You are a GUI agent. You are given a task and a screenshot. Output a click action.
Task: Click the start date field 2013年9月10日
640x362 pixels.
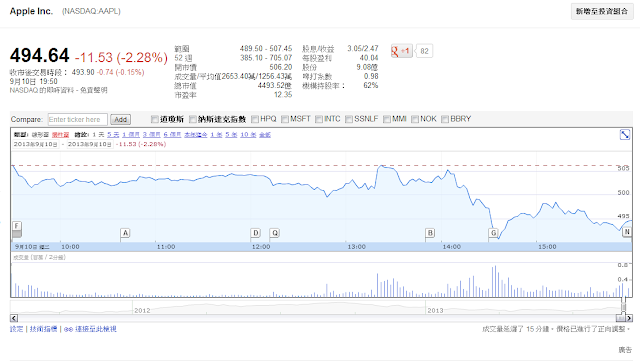[36, 144]
